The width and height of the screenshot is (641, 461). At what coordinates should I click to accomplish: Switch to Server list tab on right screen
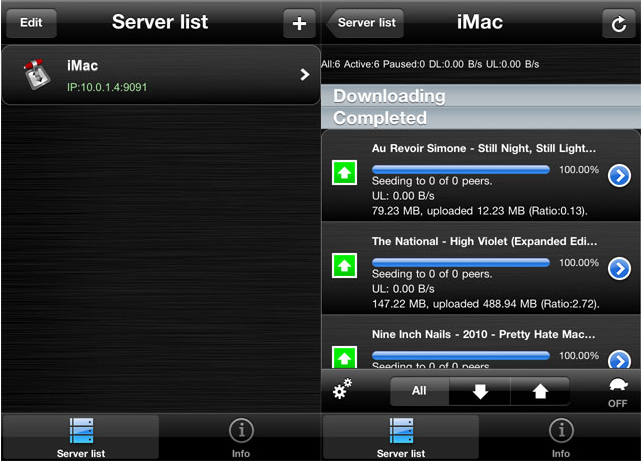(401, 437)
